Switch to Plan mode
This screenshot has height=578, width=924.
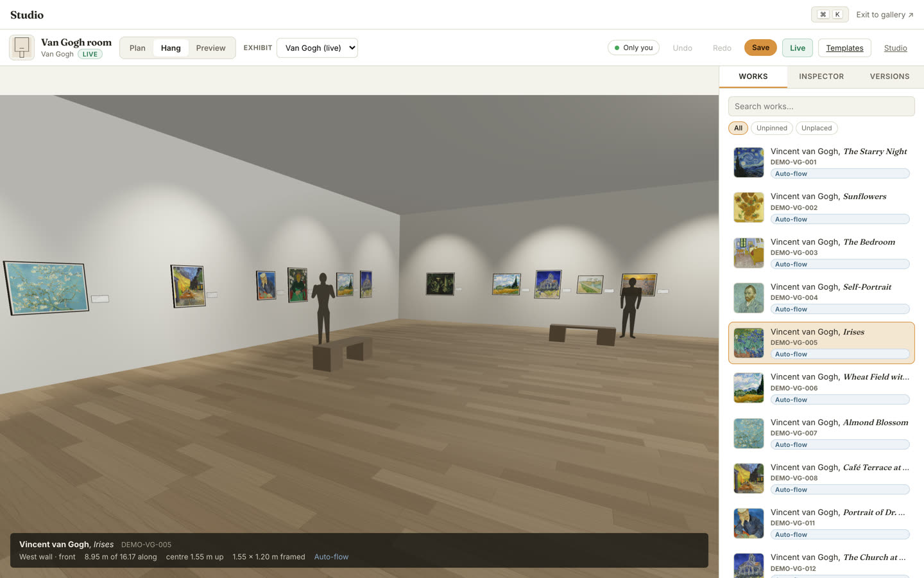[137, 48]
